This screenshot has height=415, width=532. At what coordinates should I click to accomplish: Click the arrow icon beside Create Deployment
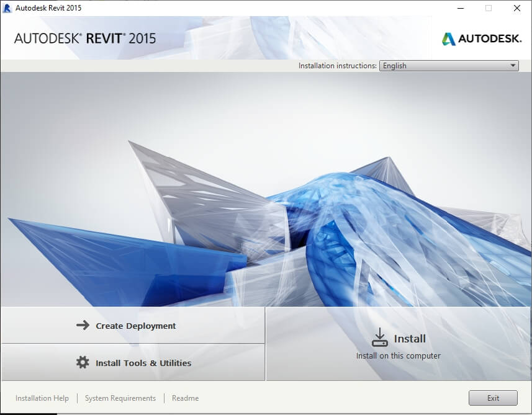pyautogui.click(x=83, y=326)
